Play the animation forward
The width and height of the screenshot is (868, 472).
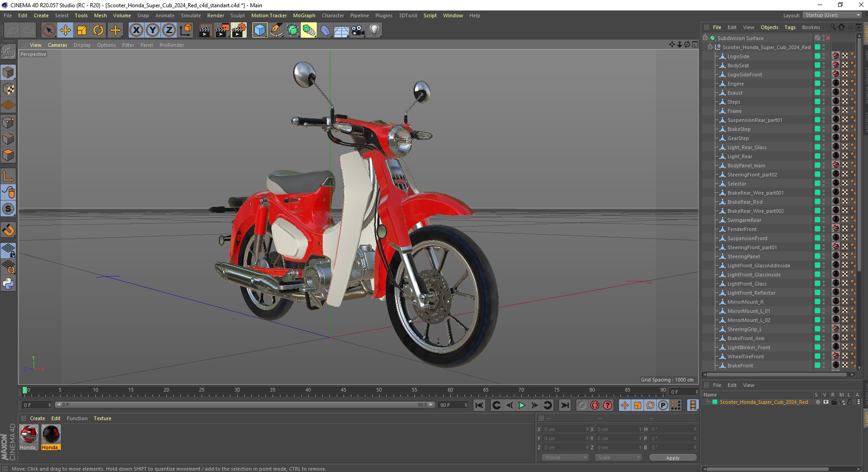point(522,405)
